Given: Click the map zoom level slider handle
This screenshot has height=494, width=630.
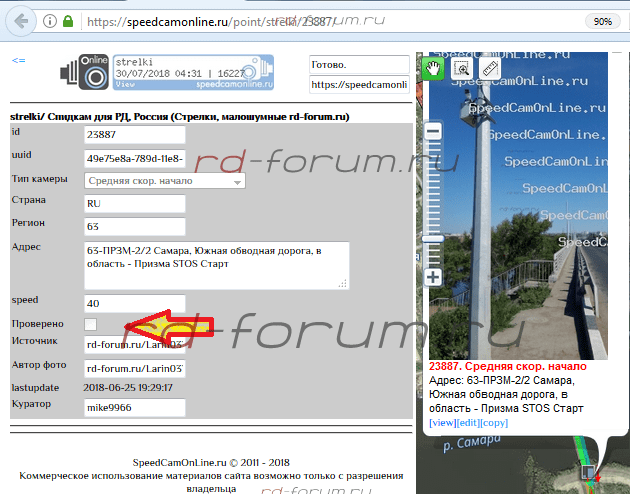Looking at the screenshot, I should pyautogui.click(x=433, y=237).
